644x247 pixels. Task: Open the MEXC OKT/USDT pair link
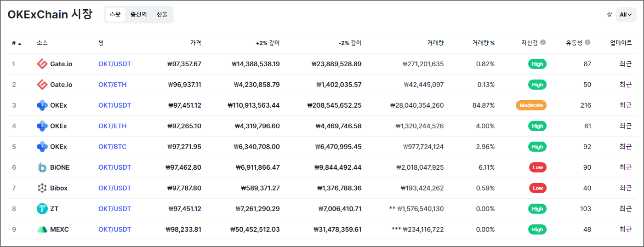tap(114, 230)
